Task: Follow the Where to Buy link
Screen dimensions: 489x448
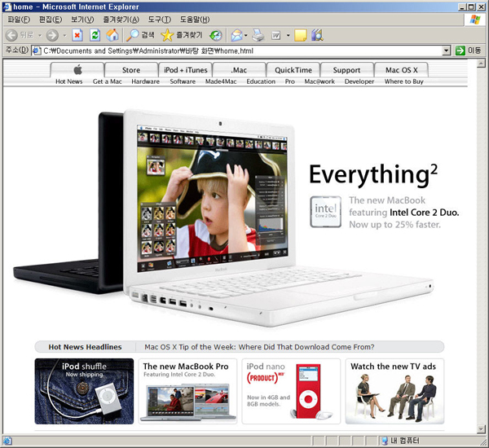Action: (404, 81)
